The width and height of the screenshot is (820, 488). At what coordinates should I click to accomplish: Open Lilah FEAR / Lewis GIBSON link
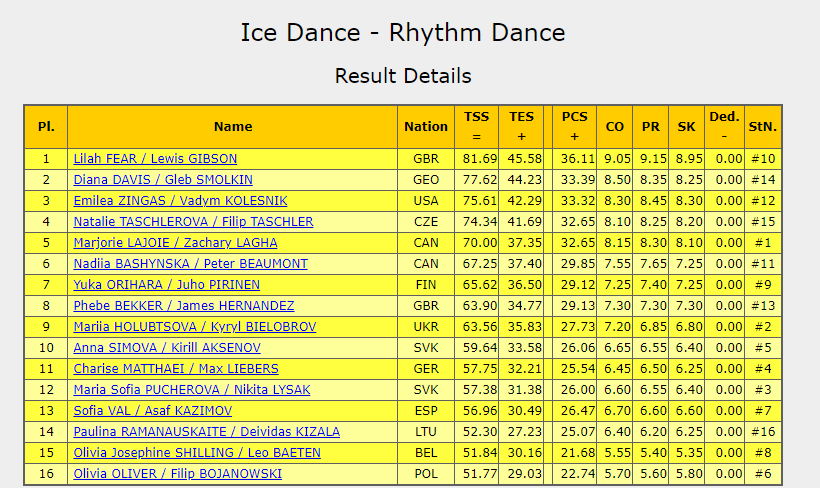click(x=155, y=159)
